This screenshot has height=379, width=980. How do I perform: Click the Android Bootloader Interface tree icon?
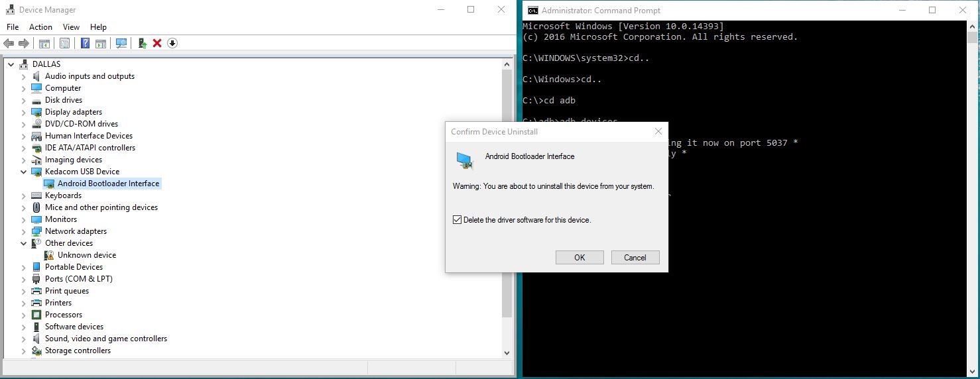49,184
